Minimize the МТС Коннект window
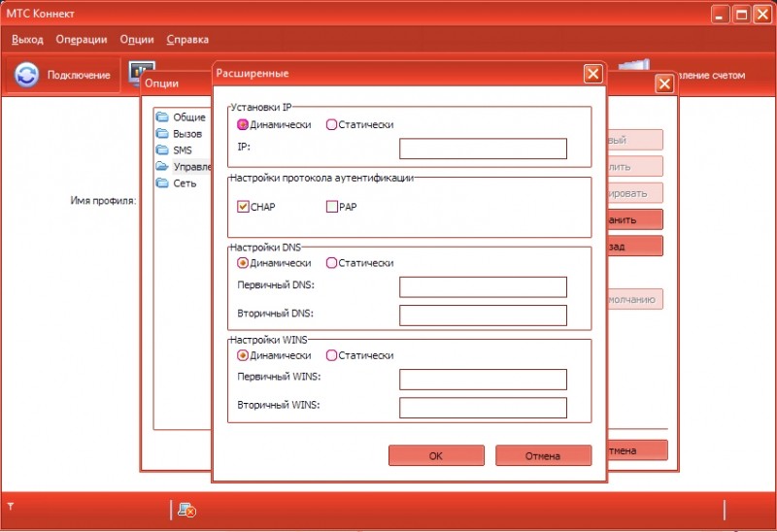Viewport: 777px width, 532px height. 720,15
